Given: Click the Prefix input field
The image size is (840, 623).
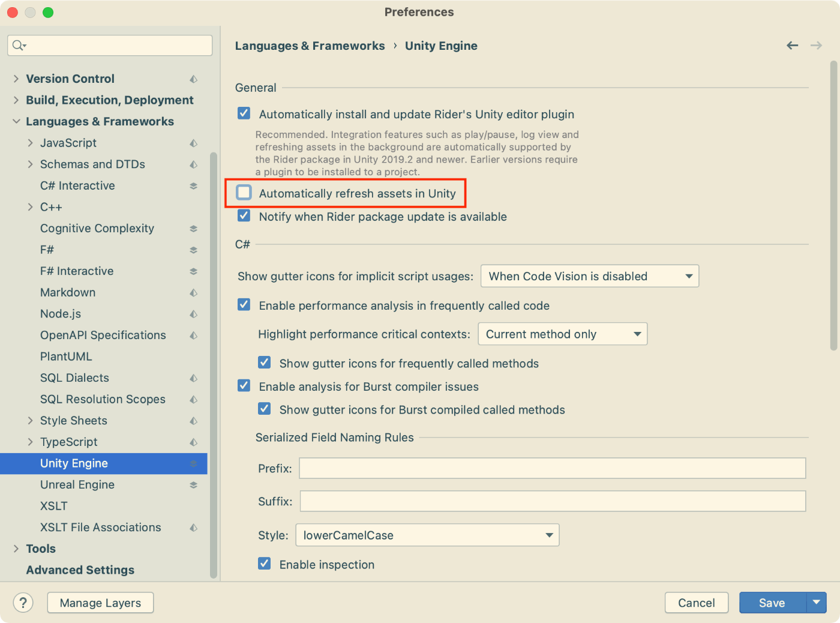Looking at the screenshot, I should 552,468.
